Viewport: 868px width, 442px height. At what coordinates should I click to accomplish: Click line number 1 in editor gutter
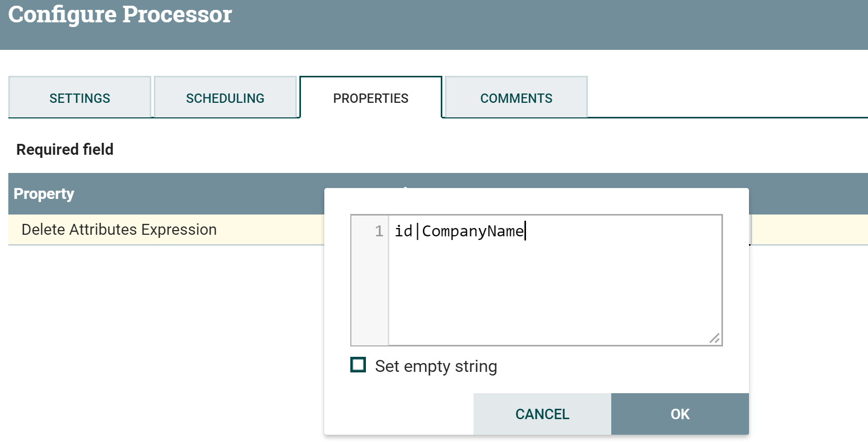click(379, 231)
